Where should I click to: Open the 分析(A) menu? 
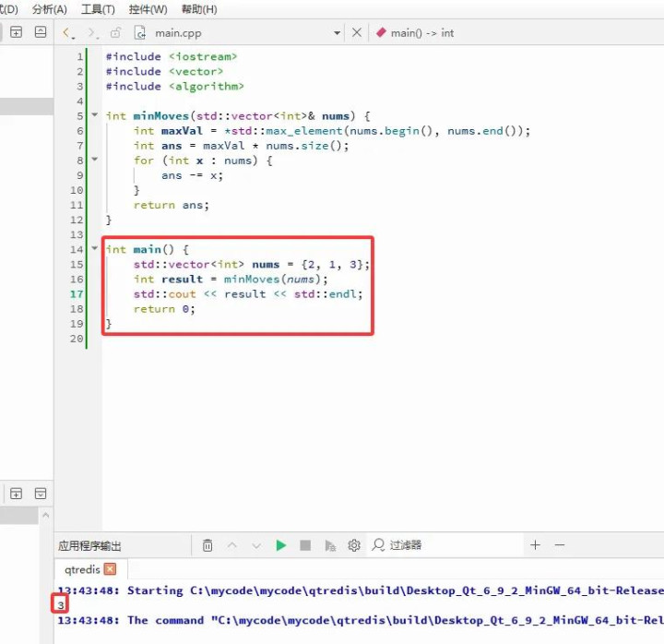click(x=49, y=9)
